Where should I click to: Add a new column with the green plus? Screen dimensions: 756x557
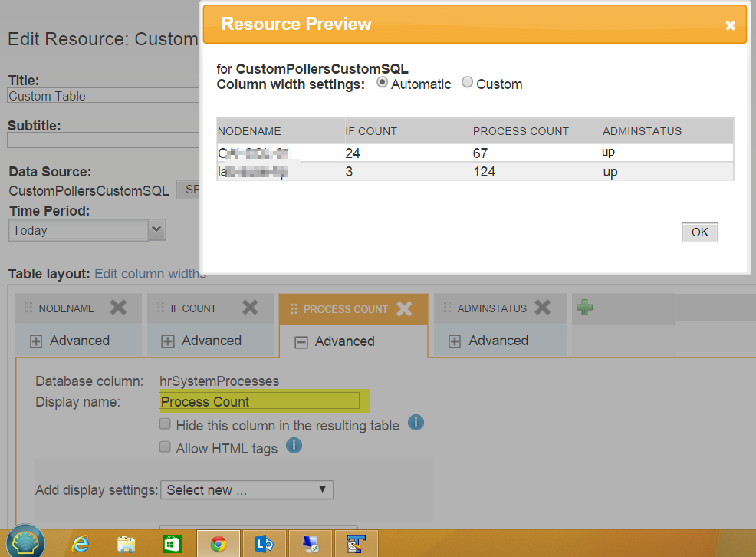585,307
